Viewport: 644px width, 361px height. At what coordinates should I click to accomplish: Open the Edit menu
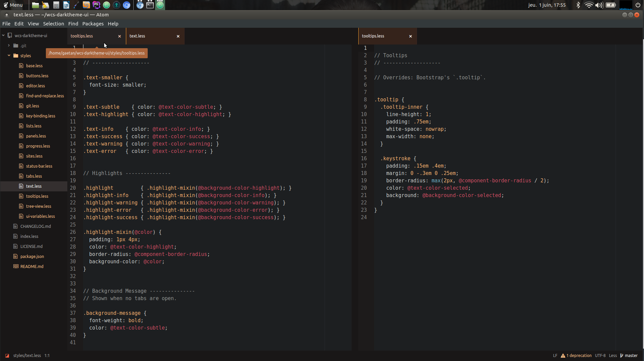(19, 24)
